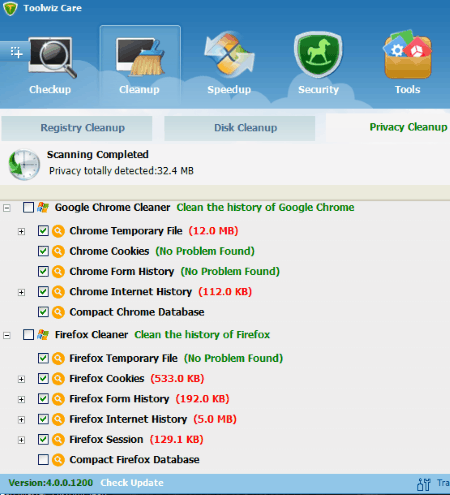450x495 pixels.
Task: Click 'Privacy totally detected:32.4 MB' text
Action: coord(121,171)
